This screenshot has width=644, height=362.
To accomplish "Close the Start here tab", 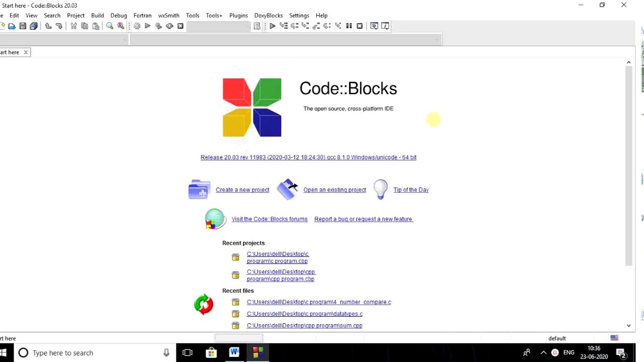I will point(26,52).
